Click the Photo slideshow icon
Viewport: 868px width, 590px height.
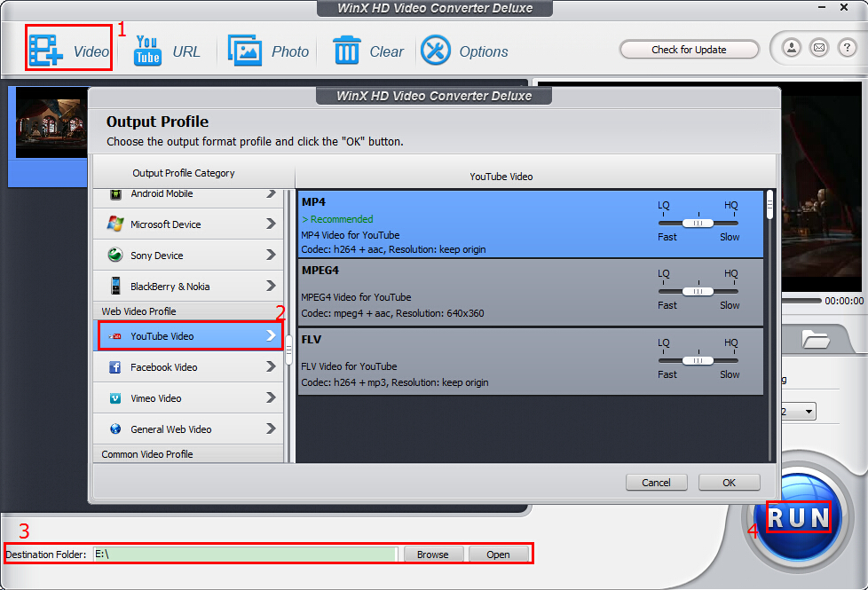point(245,51)
